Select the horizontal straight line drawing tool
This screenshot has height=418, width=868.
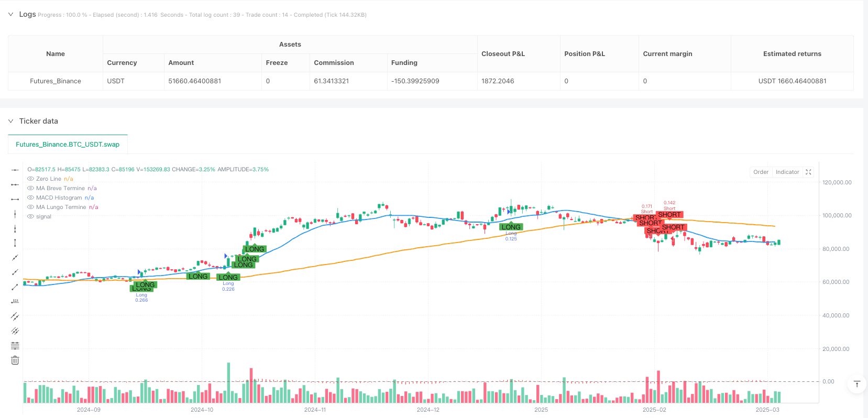tap(15, 170)
